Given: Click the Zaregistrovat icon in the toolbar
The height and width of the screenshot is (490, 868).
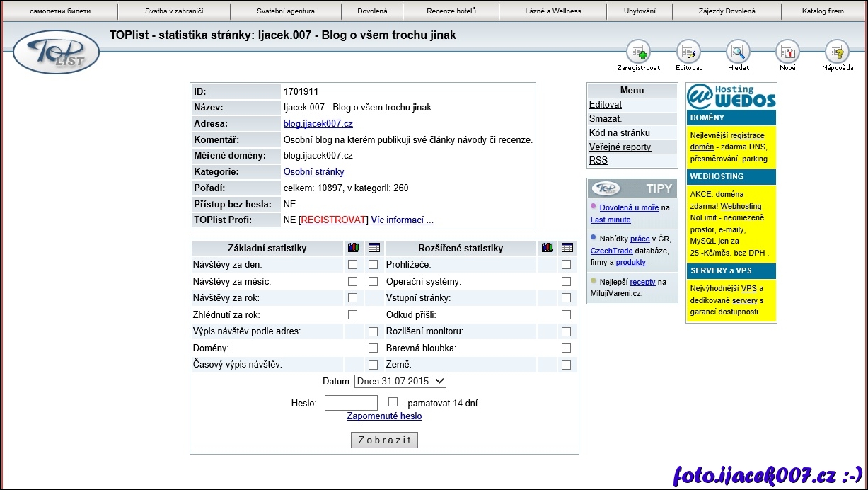Looking at the screenshot, I should [638, 52].
